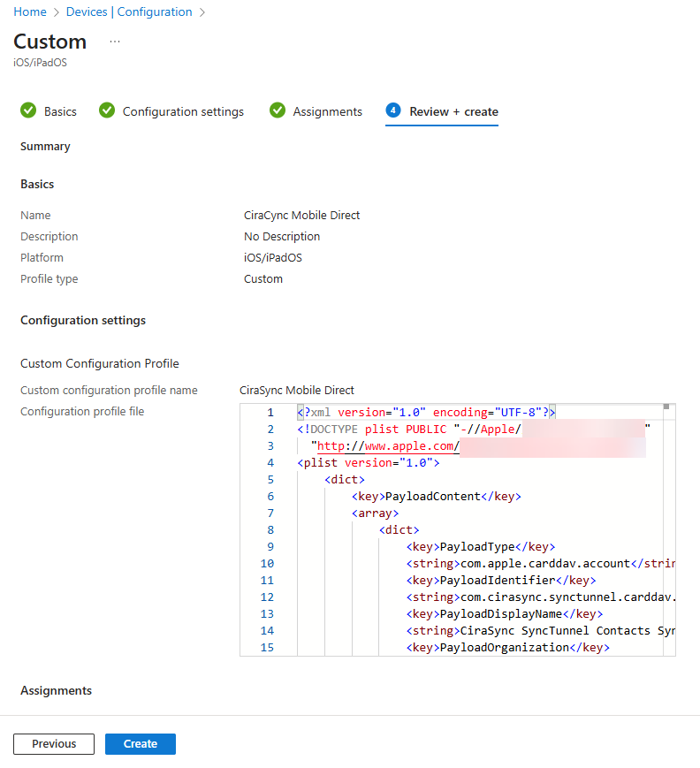700x768 pixels.
Task: Open Devices | Configuration breadcrumb link
Action: click(129, 12)
